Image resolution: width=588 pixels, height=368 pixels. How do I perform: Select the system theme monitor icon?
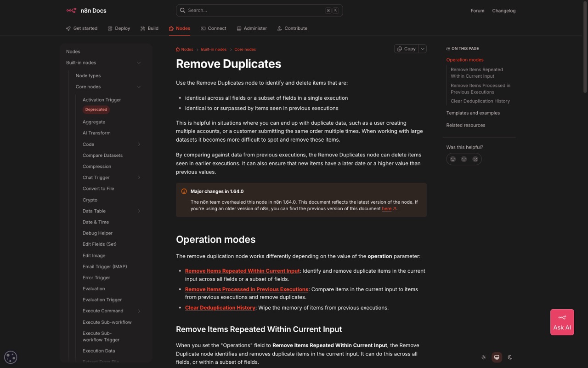tap(497, 357)
